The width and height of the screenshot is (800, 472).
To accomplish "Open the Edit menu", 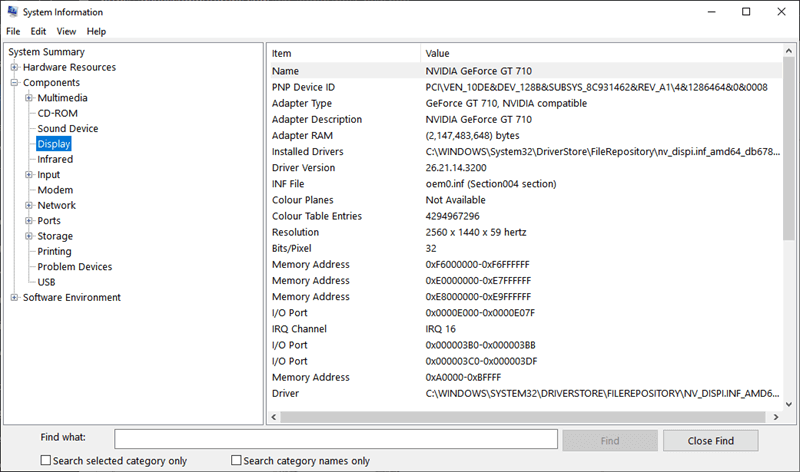I will click(38, 32).
